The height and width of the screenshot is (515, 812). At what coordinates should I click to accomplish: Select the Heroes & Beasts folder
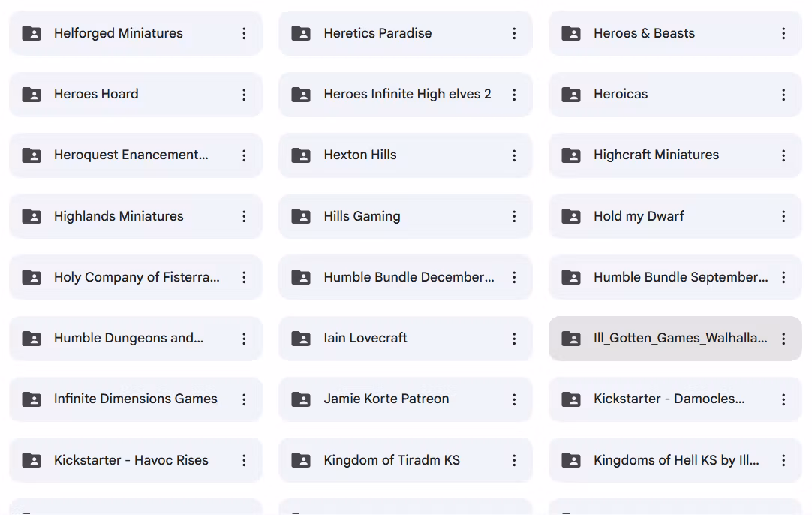coord(675,33)
